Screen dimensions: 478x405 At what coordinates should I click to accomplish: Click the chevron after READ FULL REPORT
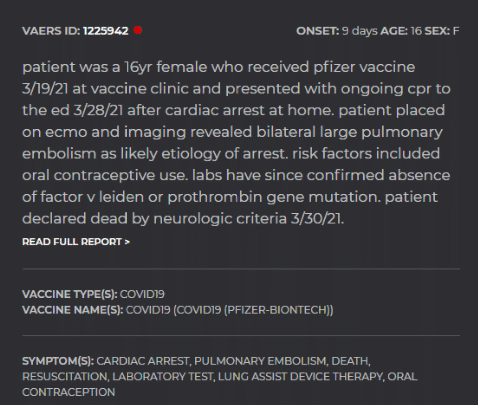pyautogui.click(x=127, y=242)
